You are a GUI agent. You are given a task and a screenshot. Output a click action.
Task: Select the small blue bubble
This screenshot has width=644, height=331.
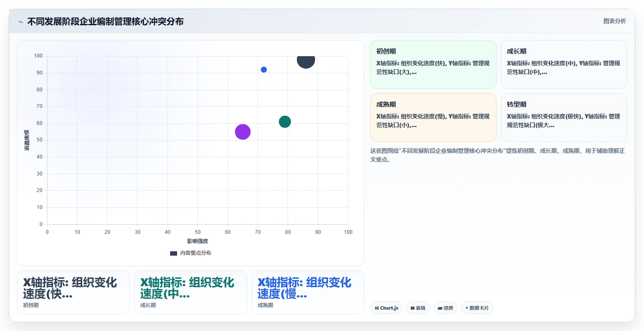pyautogui.click(x=264, y=70)
